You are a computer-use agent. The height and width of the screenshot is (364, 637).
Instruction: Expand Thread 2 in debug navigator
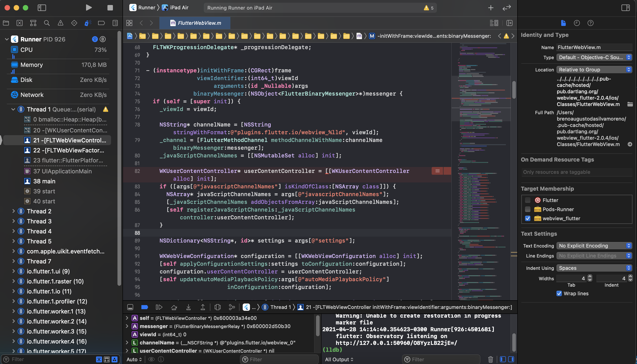pos(13,211)
